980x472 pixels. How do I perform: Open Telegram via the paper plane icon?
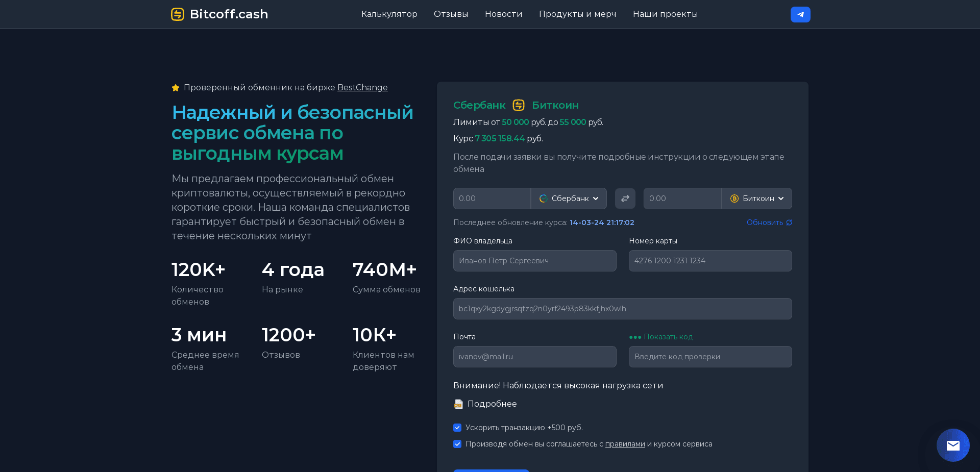pos(800,14)
